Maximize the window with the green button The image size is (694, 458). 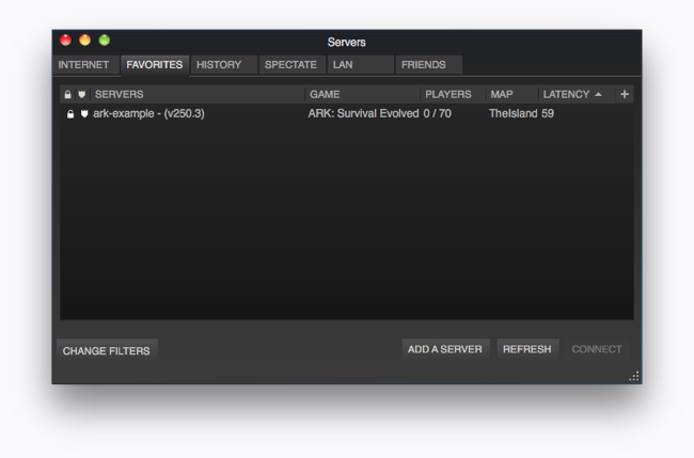click(104, 40)
